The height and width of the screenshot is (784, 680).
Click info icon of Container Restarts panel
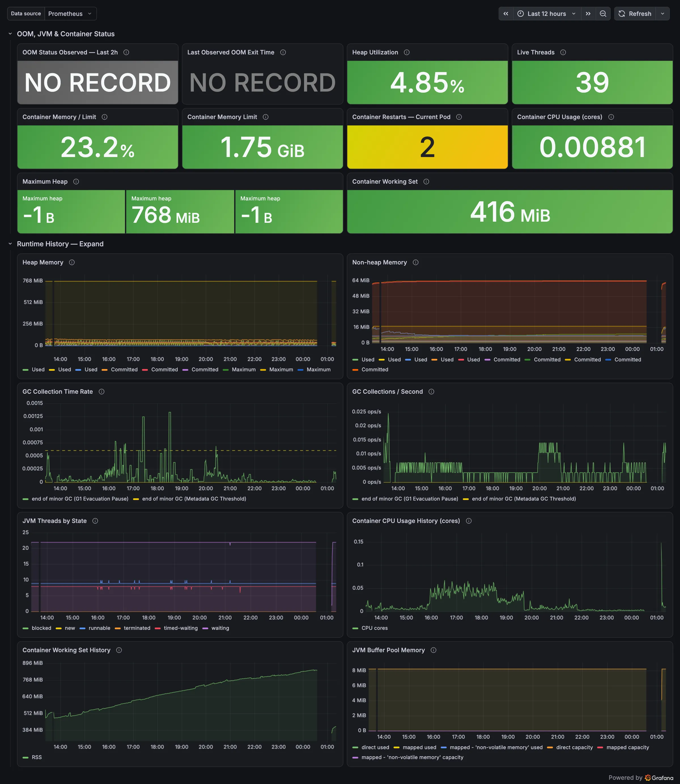click(459, 117)
